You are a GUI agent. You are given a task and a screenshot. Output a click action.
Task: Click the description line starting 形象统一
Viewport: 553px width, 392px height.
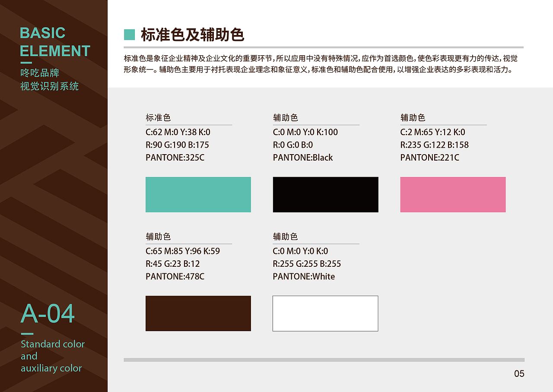(x=319, y=70)
